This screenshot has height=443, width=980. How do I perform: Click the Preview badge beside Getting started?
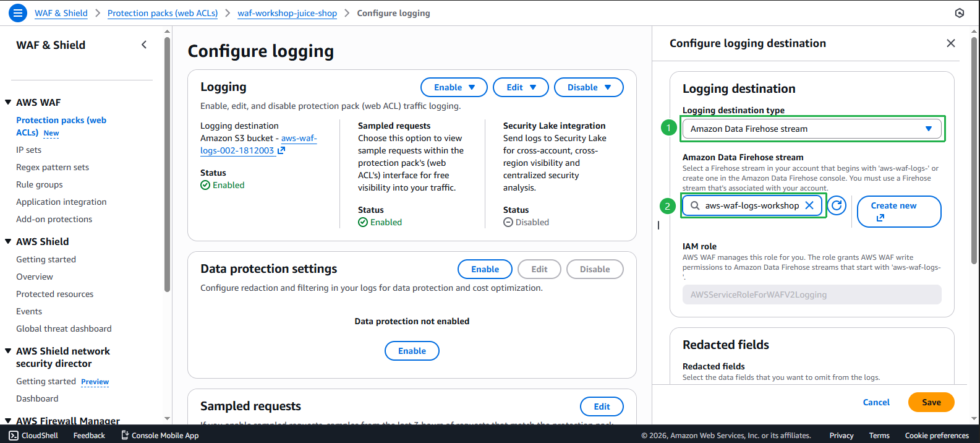click(x=95, y=382)
